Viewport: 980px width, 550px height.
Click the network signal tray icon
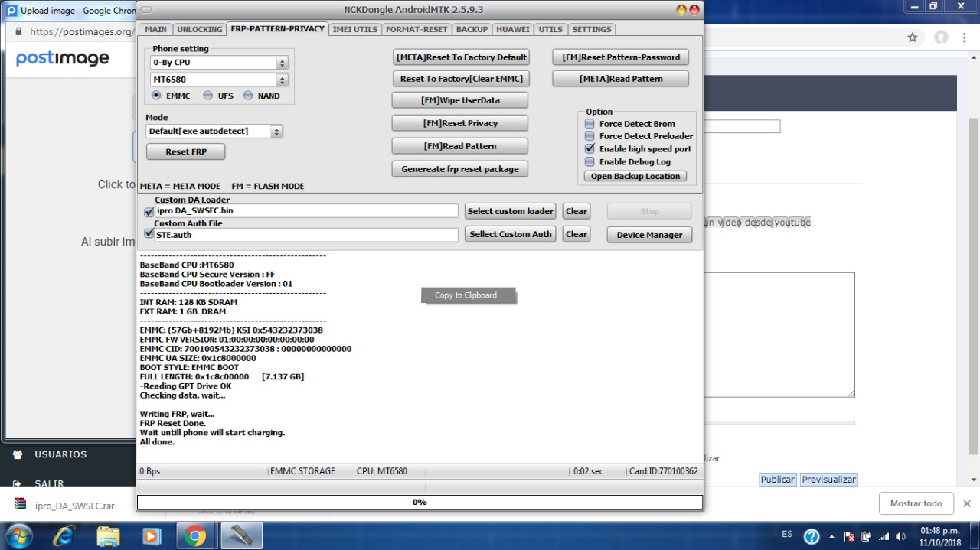click(884, 536)
